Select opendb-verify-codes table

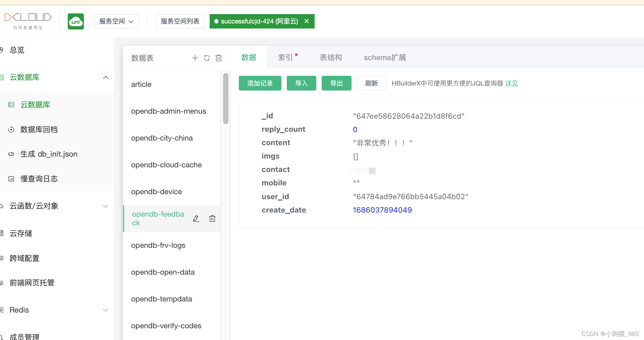pos(172,326)
